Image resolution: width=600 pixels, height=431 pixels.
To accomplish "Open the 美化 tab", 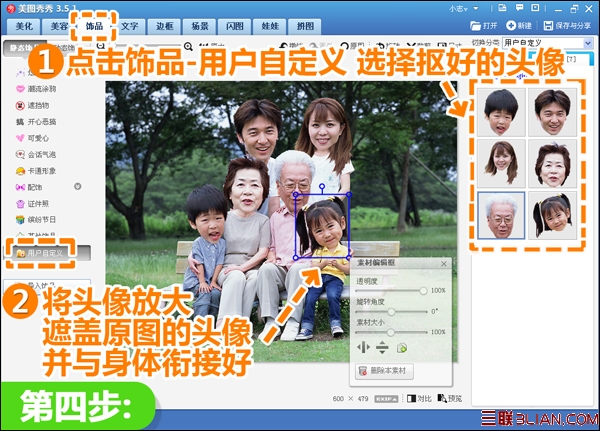I will point(24,26).
